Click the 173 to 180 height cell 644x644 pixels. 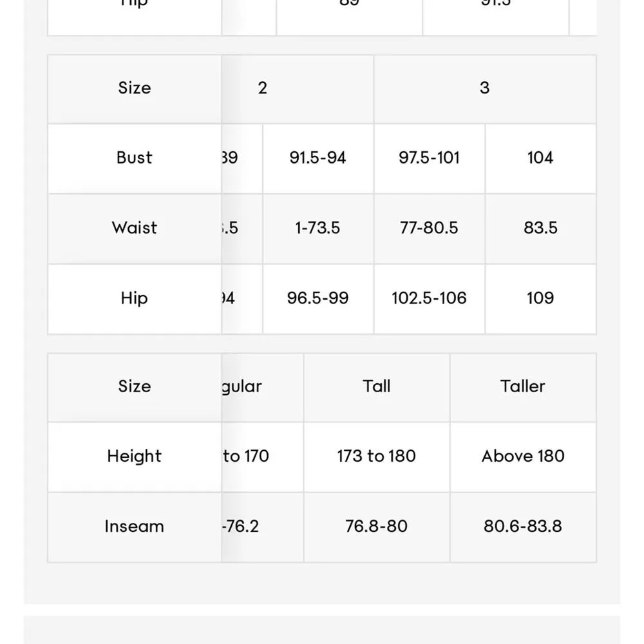(x=376, y=457)
